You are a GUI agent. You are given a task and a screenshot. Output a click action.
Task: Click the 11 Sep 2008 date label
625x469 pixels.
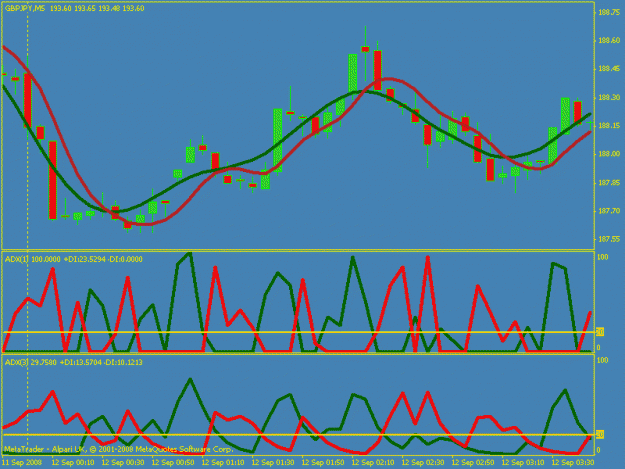click(x=22, y=463)
